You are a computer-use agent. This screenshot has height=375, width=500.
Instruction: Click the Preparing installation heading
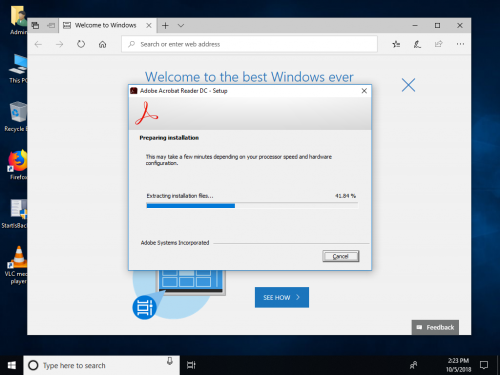pos(169,138)
